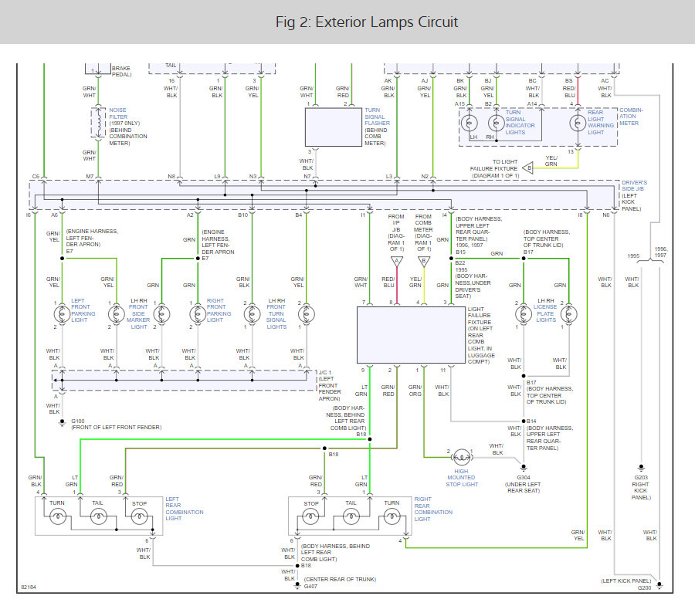The width and height of the screenshot is (695, 616).
Task: Click the Left Front Parking Light lamp symbol
Action: [x=62, y=314]
